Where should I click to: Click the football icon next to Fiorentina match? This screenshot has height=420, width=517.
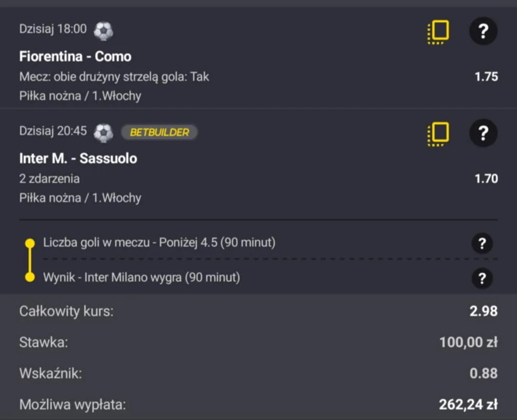[x=103, y=31]
